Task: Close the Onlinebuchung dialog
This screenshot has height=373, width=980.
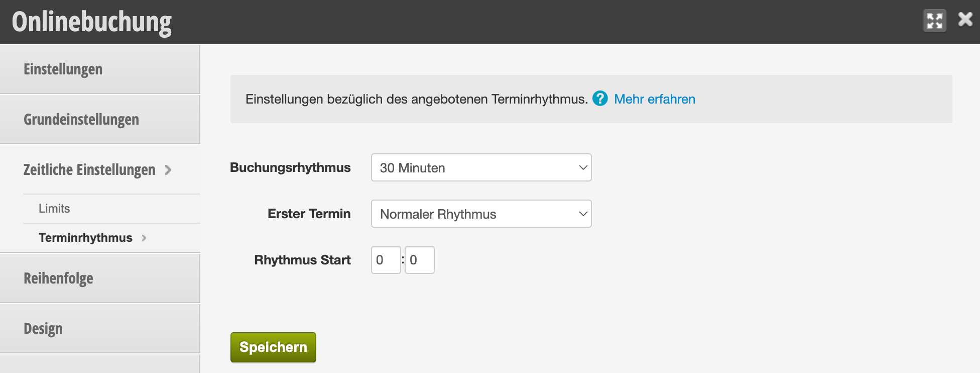Action: pos(965,20)
